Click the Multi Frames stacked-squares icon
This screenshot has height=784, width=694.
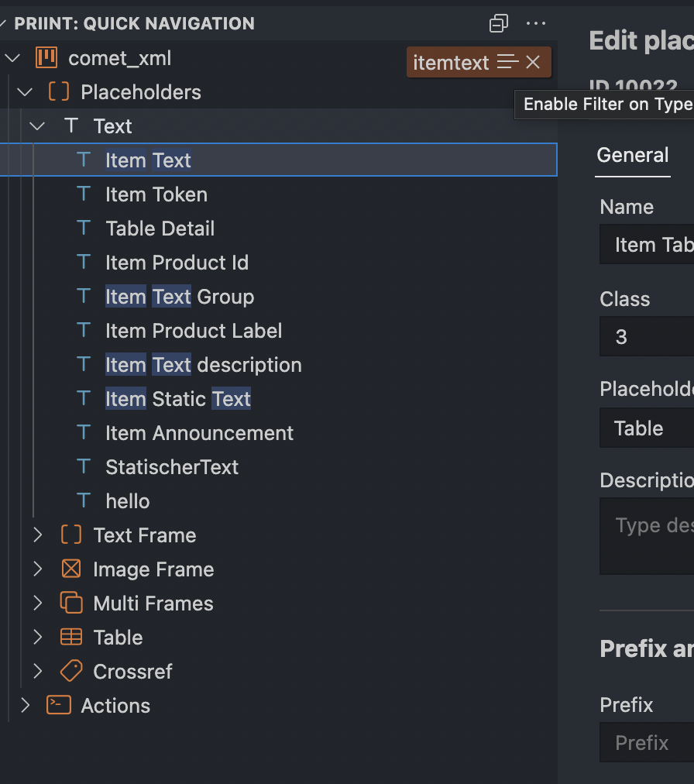[71, 603]
